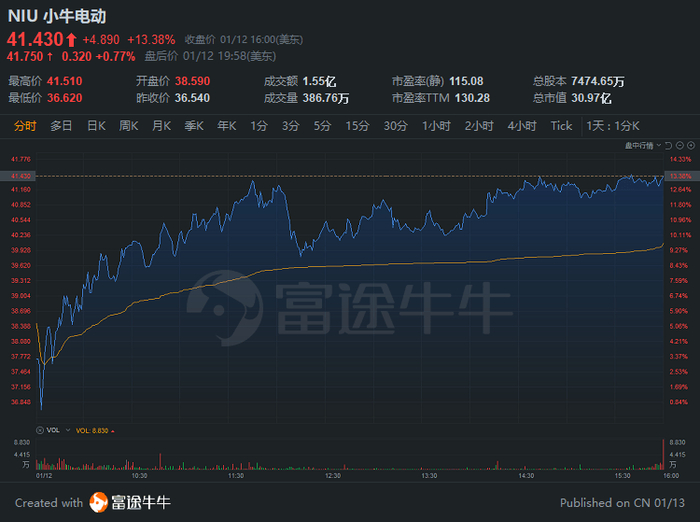Choose the 3分 interval tab
The image size is (700, 522).
[x=290, y=126]
